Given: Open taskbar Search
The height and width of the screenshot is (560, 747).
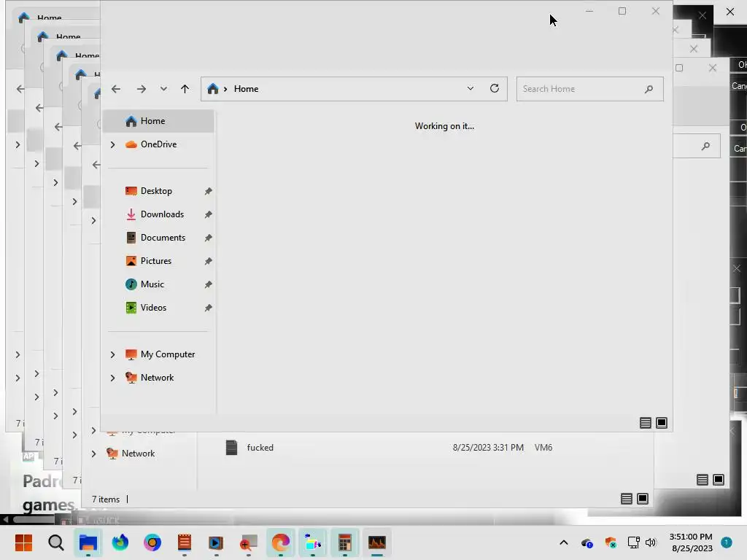Looking at the screenshot, I should [x=55, y=542].
